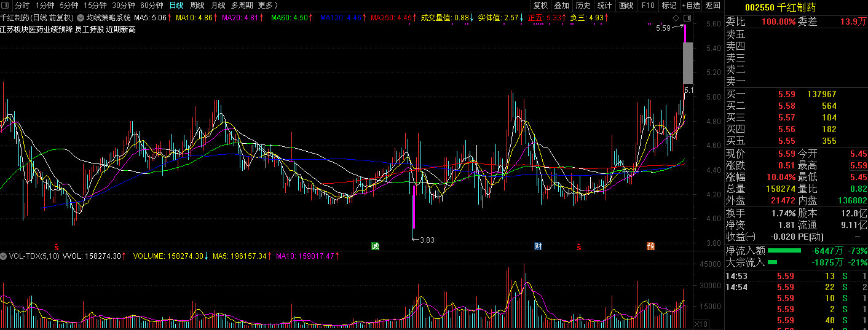Click the 5.59 high price annotation
Viewport: 868px width, 330px height.
click(663, 28)
